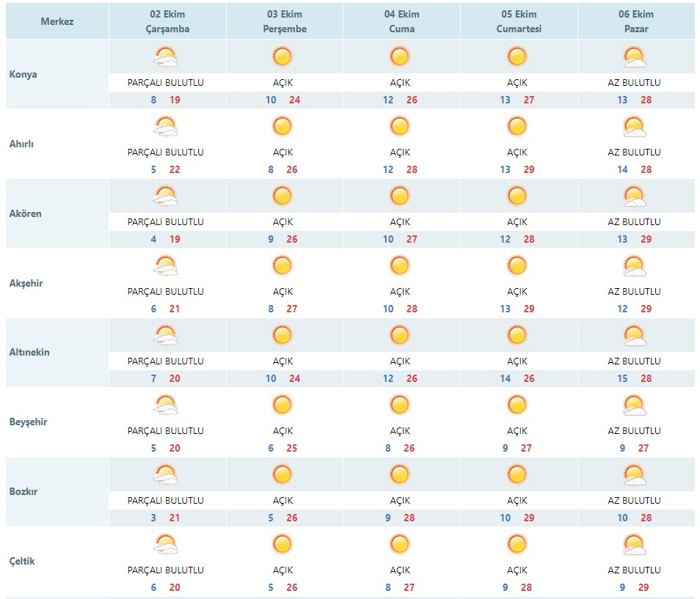Click Bozkır's 10 29 temperatures for Cumartesi
700x599 pixels.
click(x=517, y=518)
